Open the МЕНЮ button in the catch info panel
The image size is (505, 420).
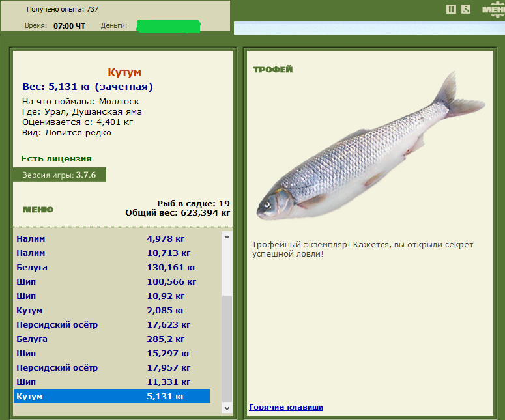pyautogui.click(x=38, y=210)
